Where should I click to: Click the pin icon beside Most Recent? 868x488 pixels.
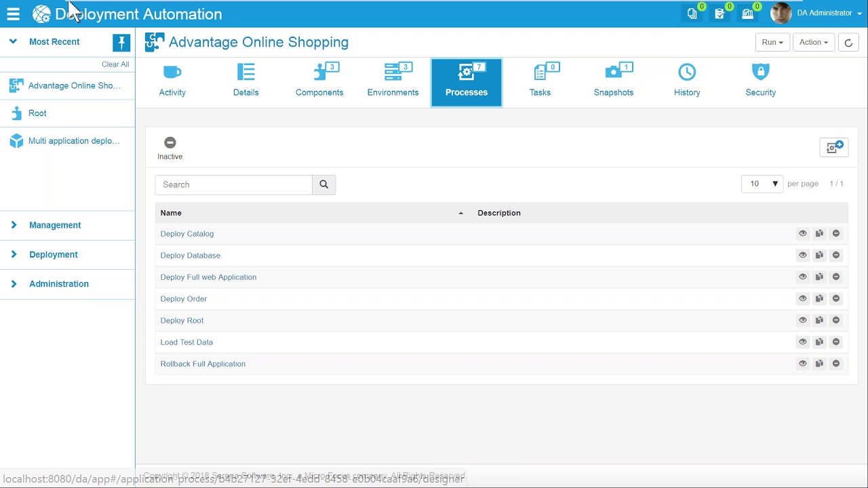121,43
